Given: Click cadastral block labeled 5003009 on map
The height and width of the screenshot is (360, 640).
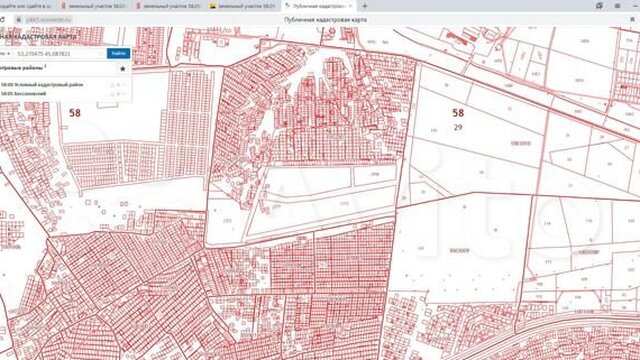Looking at the screenshot, I should coord(459,250).
